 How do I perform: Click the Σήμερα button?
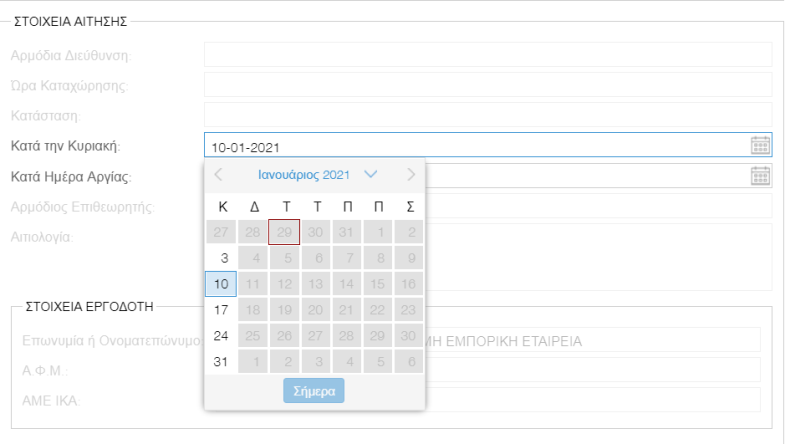314,390
